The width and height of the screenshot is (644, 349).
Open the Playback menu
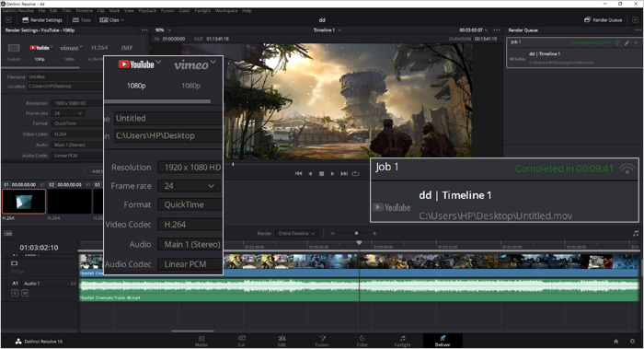point(147,11)
